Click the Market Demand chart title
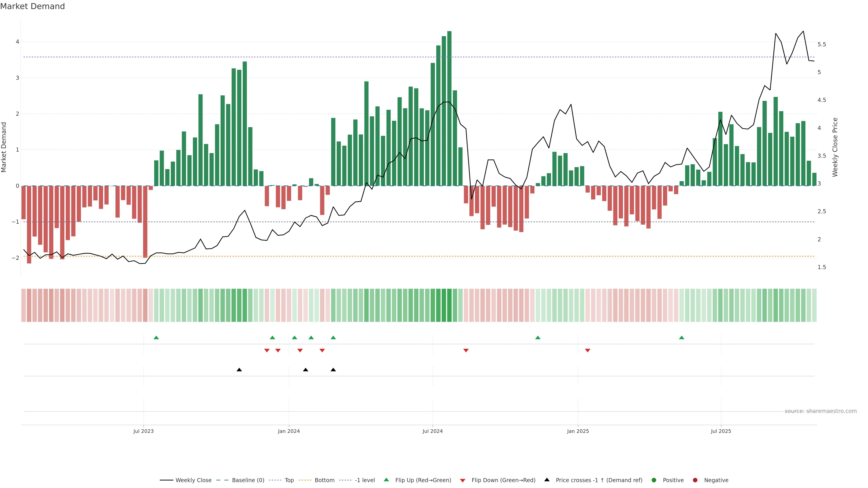This screenshot has width=868, height=488. (x=32, y=6)
